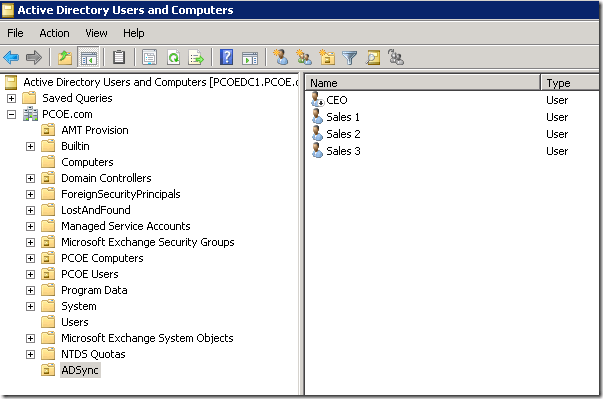Select LostAndFound label in tree
This screenshot has width=603, height=399.
pos(96,210)
